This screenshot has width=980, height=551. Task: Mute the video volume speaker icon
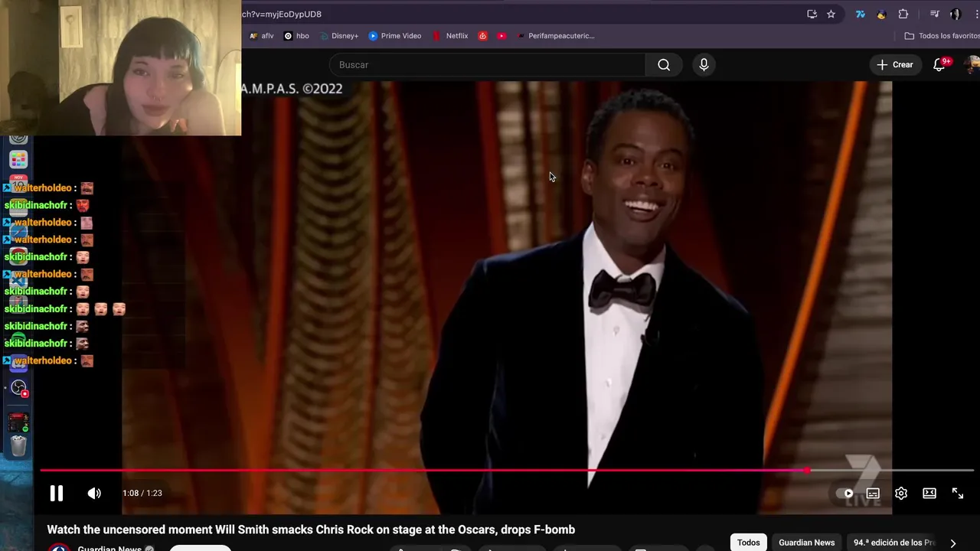[94, 494]
